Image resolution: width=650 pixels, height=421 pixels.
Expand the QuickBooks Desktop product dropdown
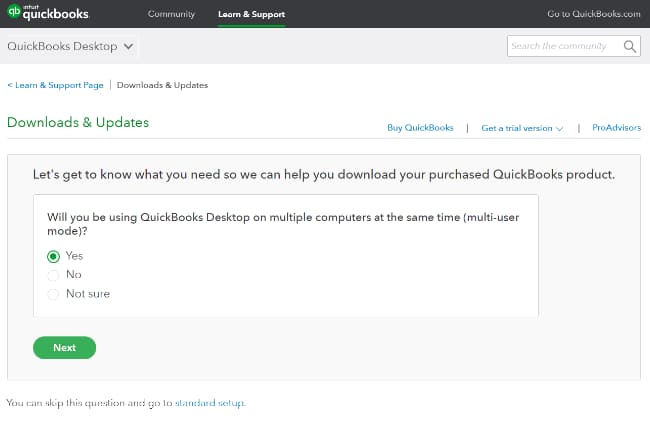click(70, 46)
